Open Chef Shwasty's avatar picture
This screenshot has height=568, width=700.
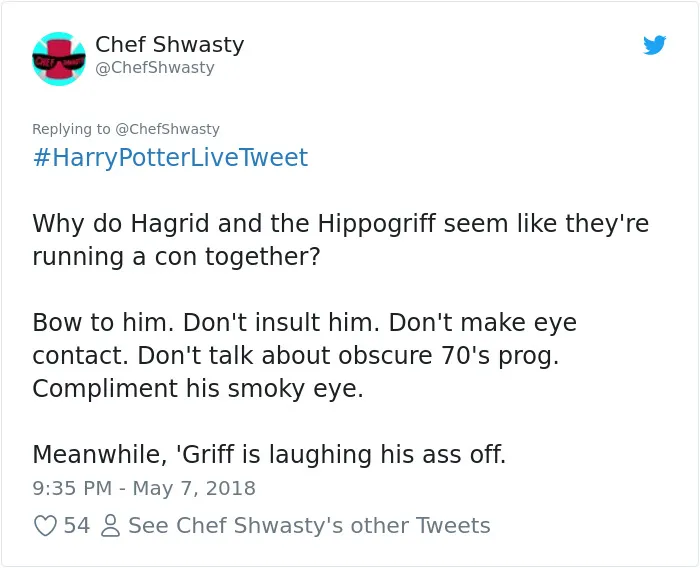(59, 58)
